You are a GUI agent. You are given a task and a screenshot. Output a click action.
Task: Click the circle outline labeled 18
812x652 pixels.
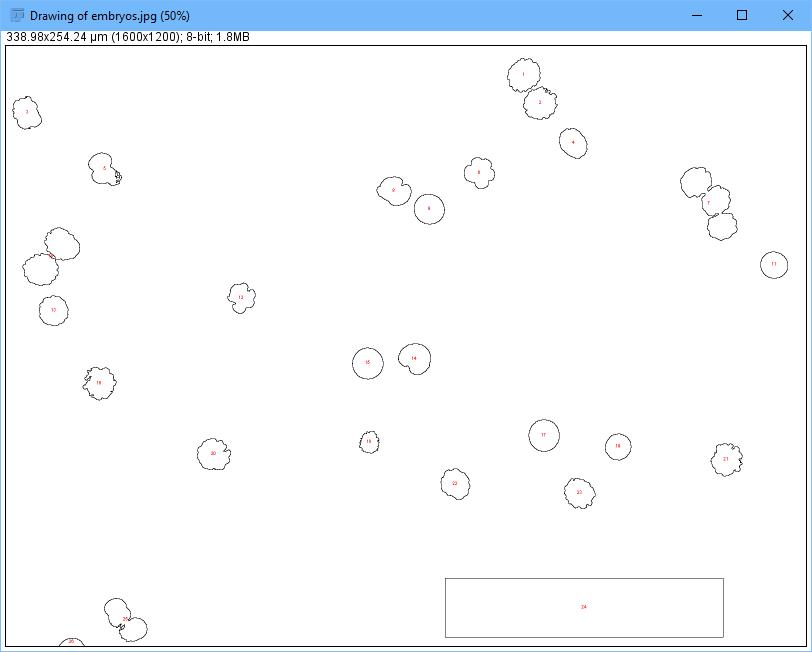pyautogui.click(x=618, y=447)
